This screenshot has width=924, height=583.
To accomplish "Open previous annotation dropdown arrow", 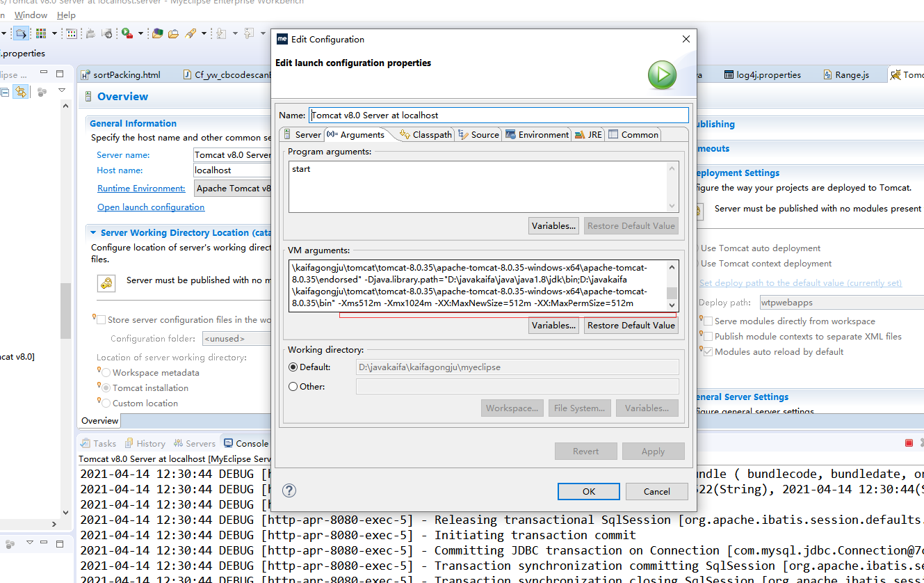I will [x=264, y=33].
